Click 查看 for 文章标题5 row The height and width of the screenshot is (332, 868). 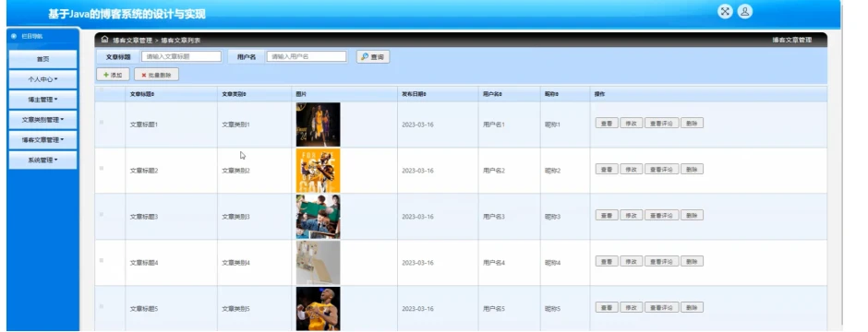coord(607,307)
